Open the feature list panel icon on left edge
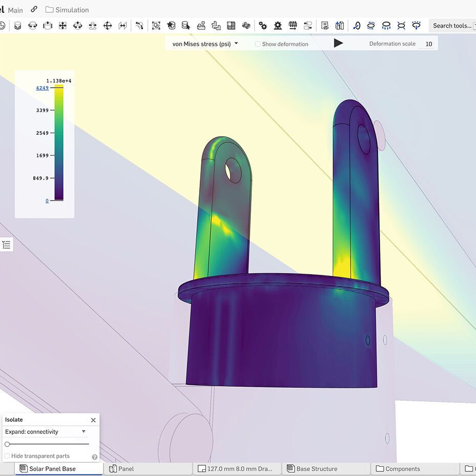Viewport: 476px width, 476px height. (x=7, y=245)
